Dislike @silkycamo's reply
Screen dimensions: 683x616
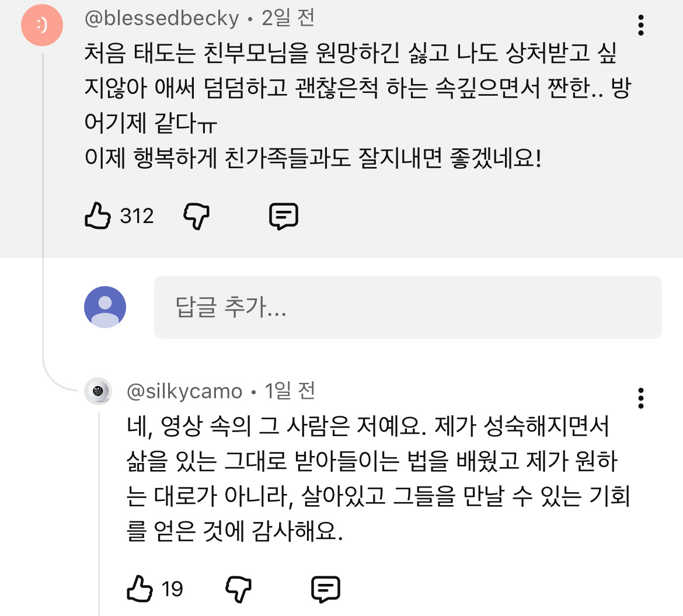(x=238, y=589)
